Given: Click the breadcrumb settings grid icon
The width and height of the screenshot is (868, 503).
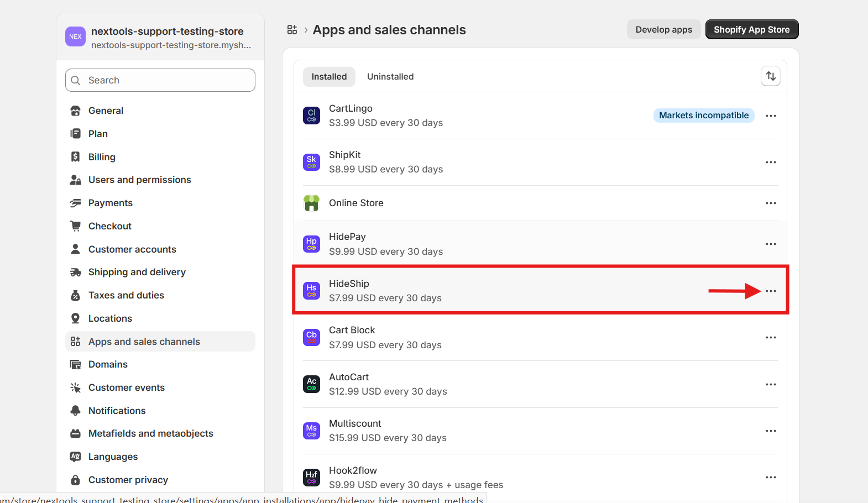Looking at the screenshot, I should (x=292, y=30).
